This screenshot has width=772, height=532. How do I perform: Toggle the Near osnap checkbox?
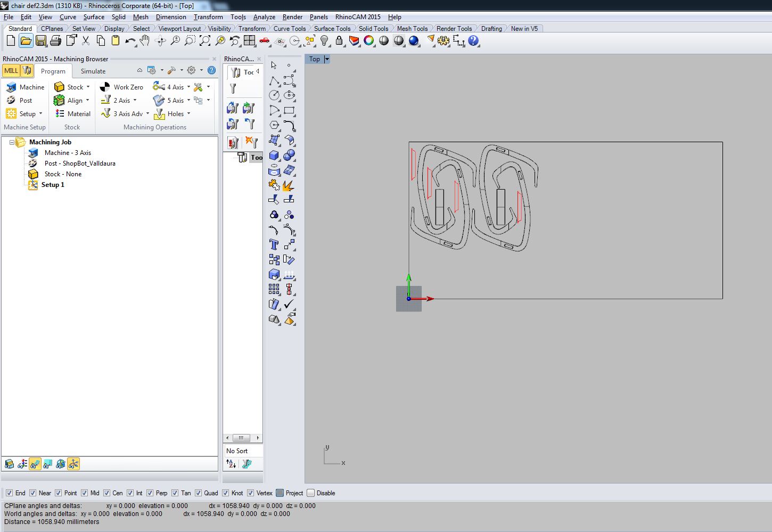coord(33,493)
